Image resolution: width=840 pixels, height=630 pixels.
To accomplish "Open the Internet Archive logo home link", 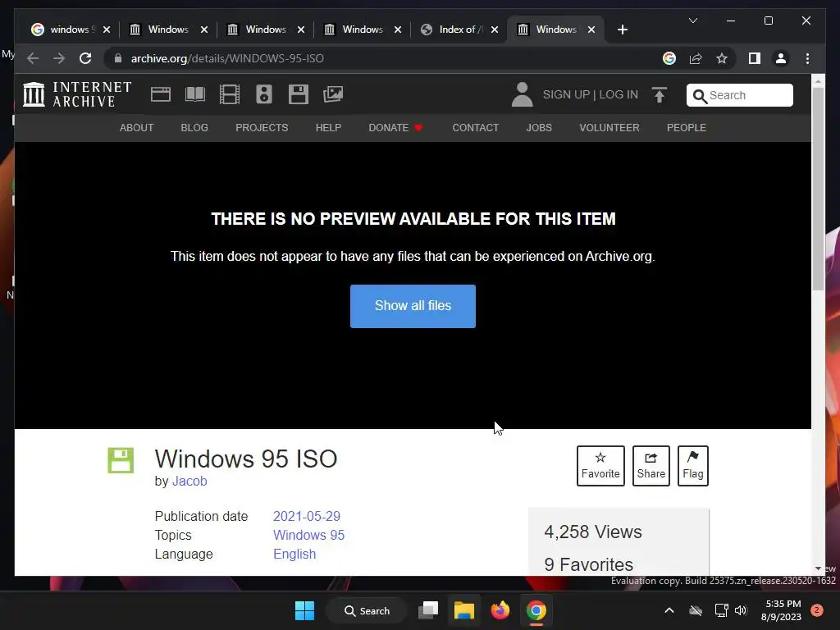I will pyautogui.click(x=77, y=94).
